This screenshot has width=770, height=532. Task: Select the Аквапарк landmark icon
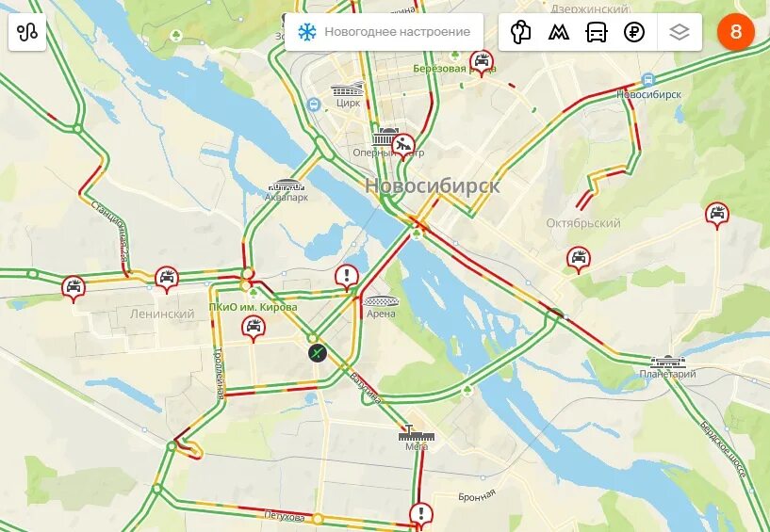(287, 185)
